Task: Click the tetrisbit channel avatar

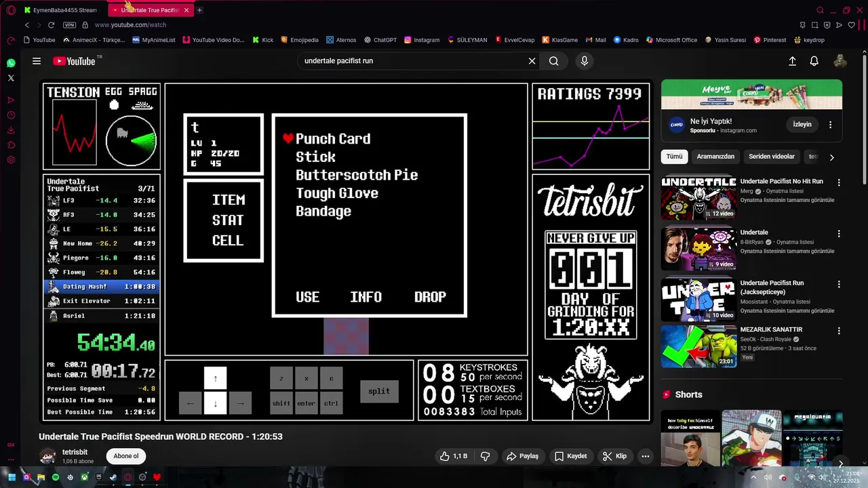Action: [47, 456]
